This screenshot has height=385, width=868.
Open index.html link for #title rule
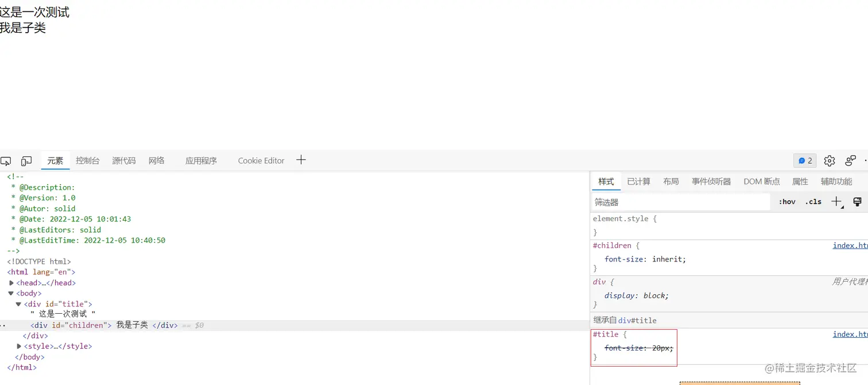tap(850, 334)
